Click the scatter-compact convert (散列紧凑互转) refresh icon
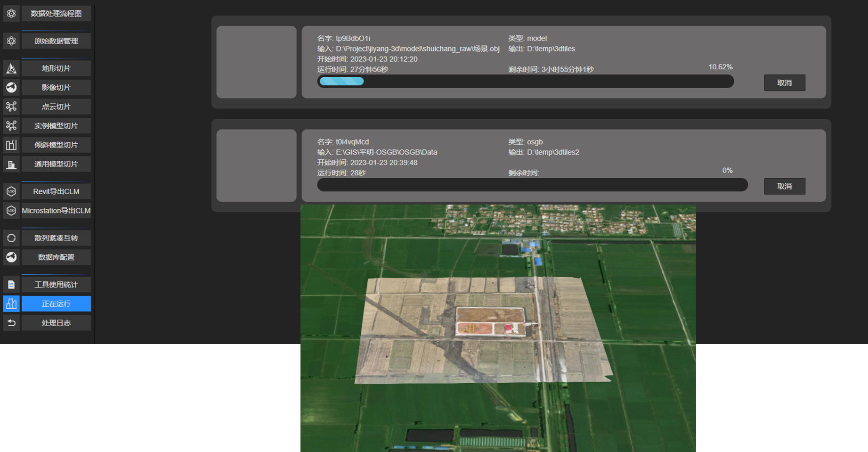Image resolution: width=868 pixels, height=452 pixels. (11, 238)
